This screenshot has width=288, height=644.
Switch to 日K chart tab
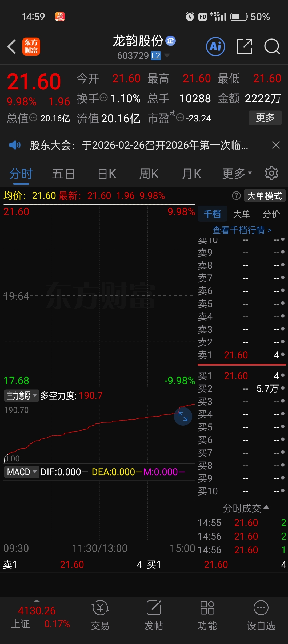pyautogui.click(x=107, y=174)
